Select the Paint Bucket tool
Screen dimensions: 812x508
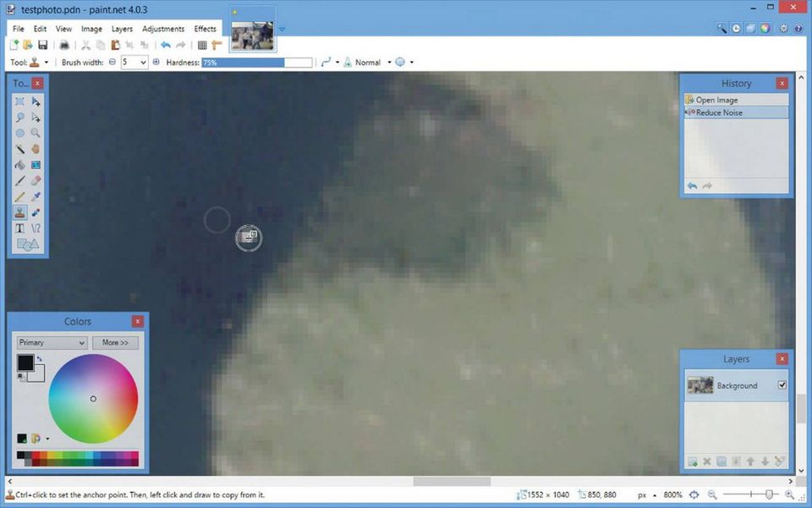coord(19,165)
